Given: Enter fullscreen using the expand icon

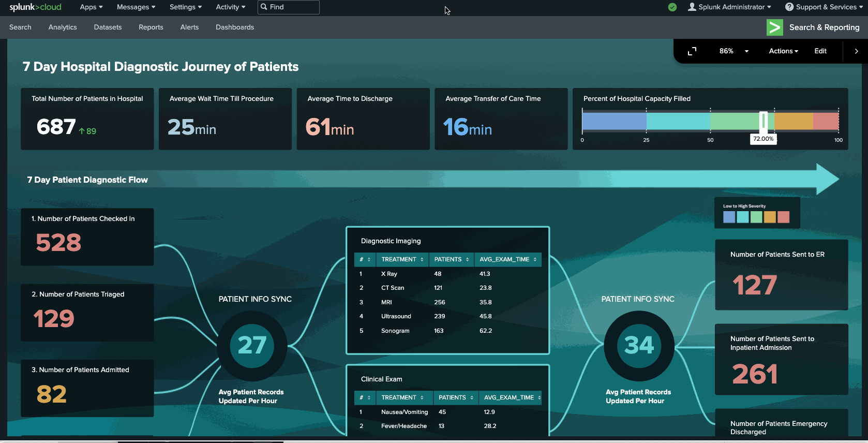Looking at the screenshot, I should (x=692, y=51).
